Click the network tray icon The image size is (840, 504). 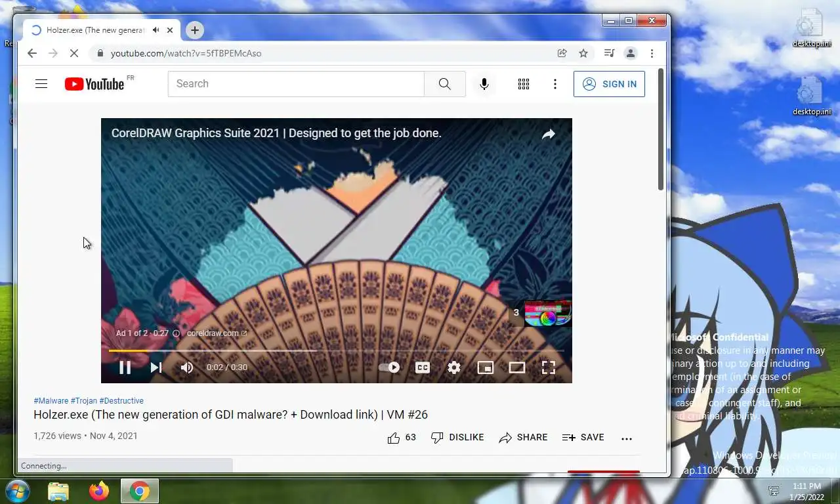point(774,492)
